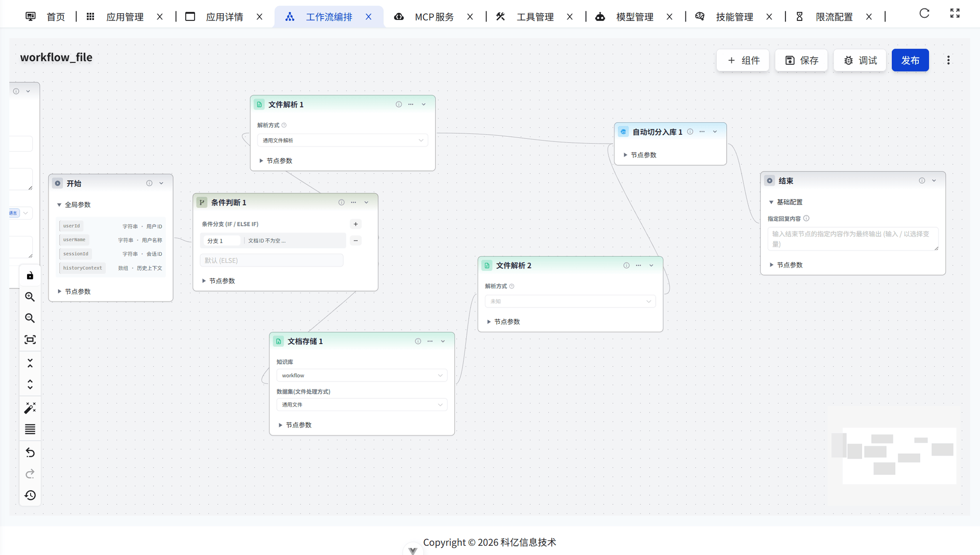
Task: Switch to the 模型管理 tab
Action: pos(634,17)
